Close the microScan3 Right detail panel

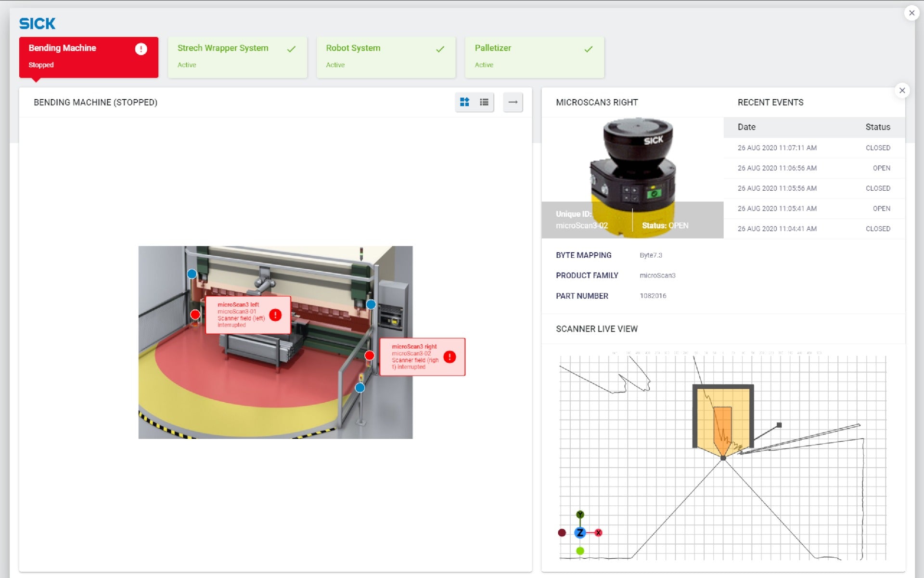[x=902, y=91]
